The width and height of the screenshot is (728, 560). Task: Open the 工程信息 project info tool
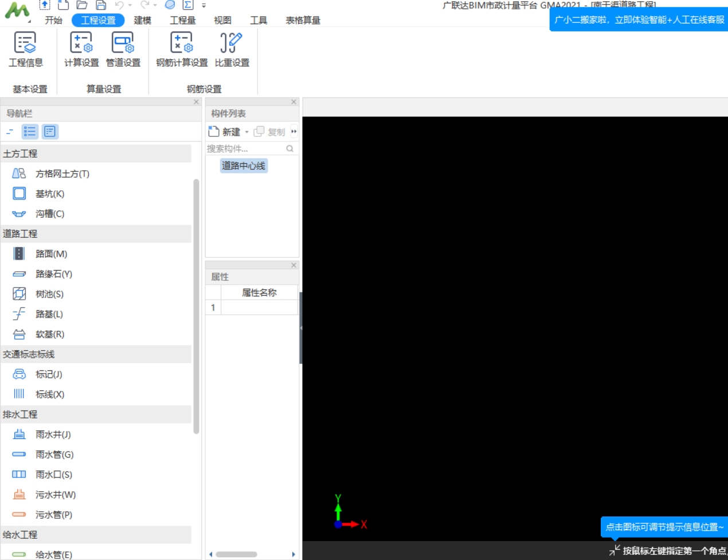(25, 50)
